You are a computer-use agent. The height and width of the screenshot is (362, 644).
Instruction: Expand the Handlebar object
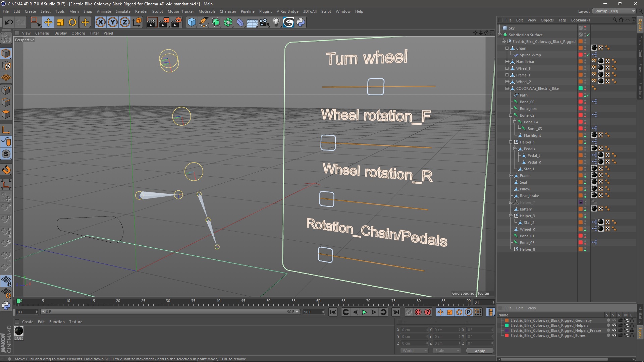507,62
